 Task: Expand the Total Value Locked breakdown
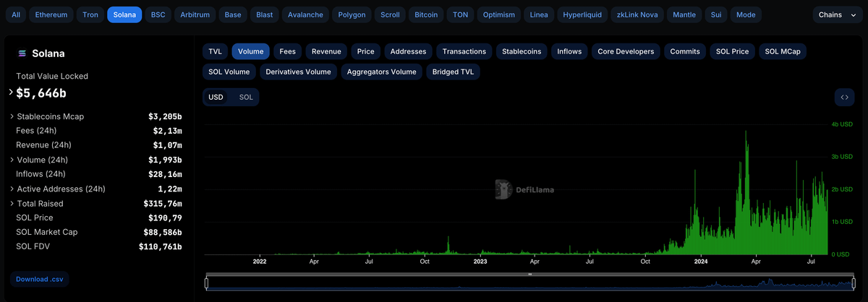[x=10, y=92]
